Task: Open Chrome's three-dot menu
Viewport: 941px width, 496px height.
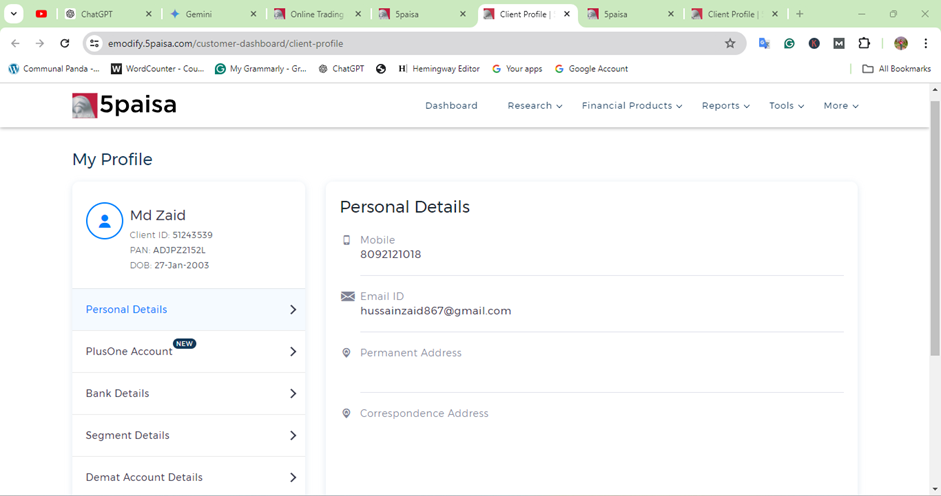Action: (926, 43)
